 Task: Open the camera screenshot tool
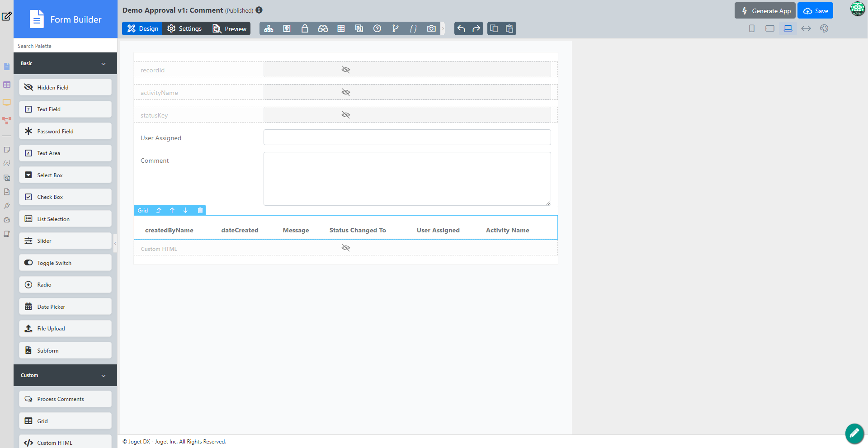(x=431, y=28)
